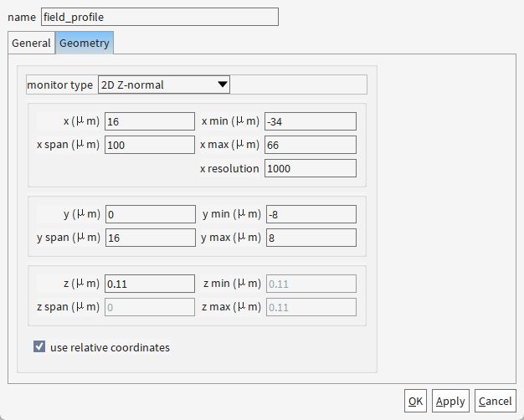Click the y max field showing 8
Viewport: 524px width, 420px height.
[x=311, y=238]
